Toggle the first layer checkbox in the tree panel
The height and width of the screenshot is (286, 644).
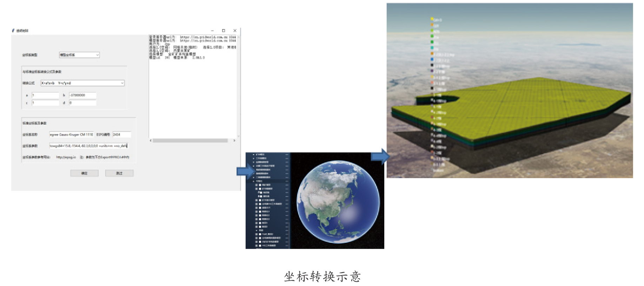(x=260, y=185)
